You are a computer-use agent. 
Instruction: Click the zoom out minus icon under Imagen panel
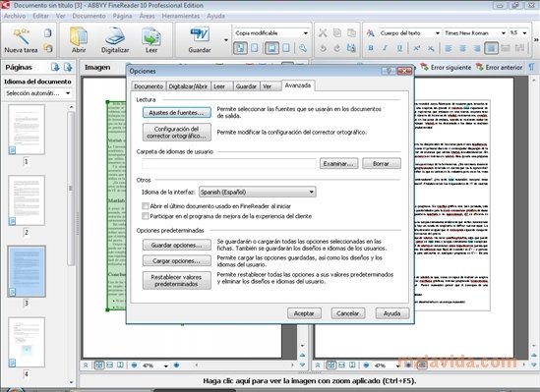(135, 365)
